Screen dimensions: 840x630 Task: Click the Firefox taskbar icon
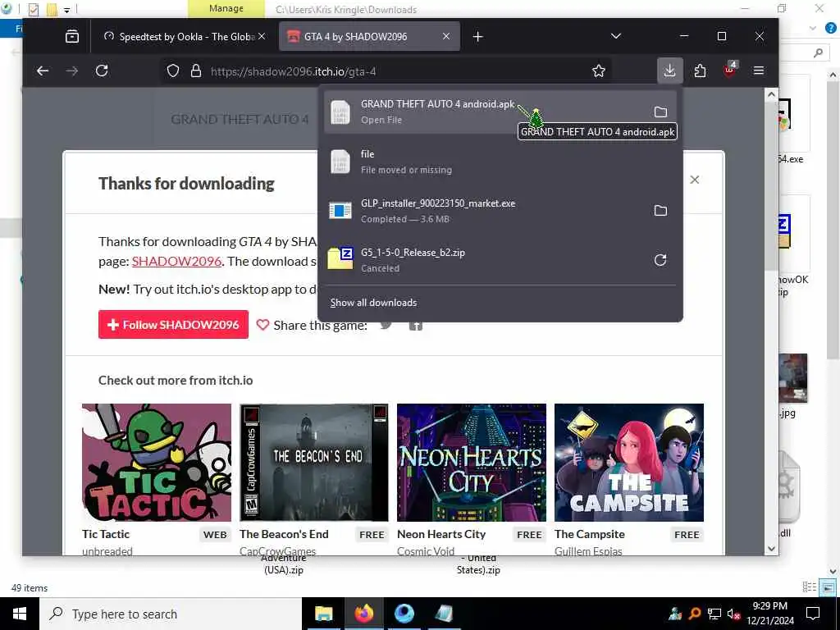coord(363,614)
